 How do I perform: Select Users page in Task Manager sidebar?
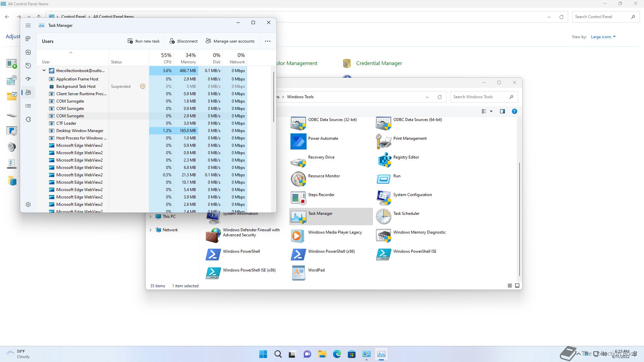[28, 93]
